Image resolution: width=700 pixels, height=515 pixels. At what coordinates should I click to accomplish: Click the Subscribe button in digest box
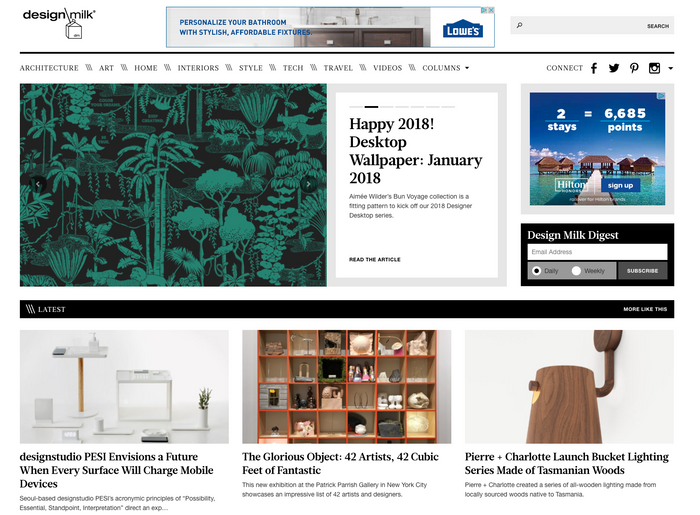click(642, 270)
